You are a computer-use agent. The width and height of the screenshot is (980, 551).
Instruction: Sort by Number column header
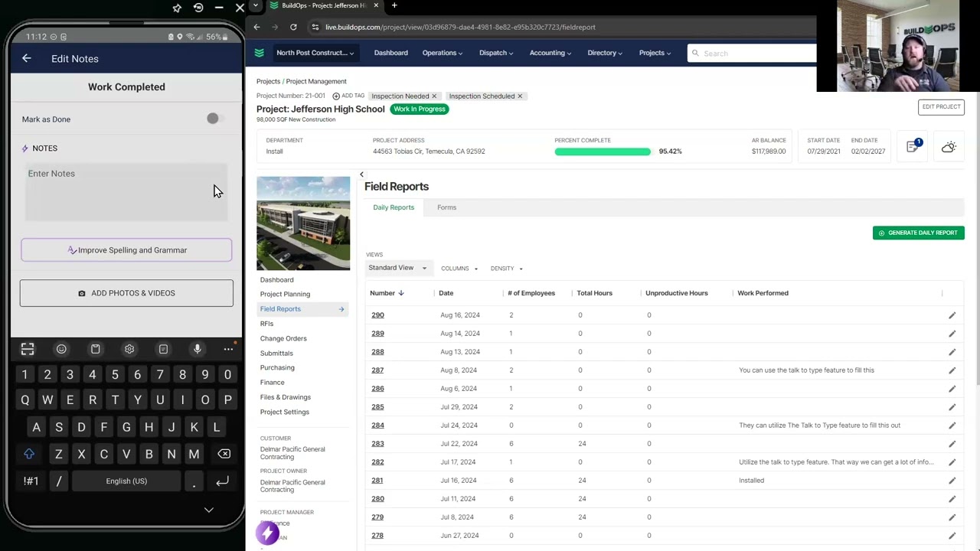coord(387,293)
